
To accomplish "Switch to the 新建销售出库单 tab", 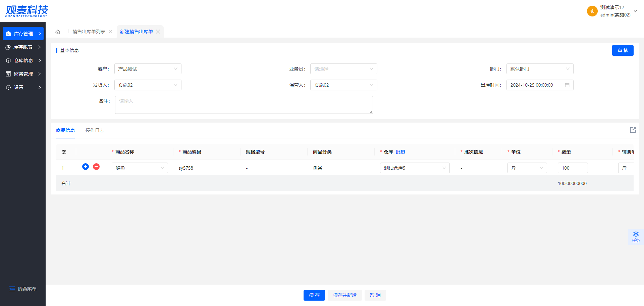I will click(137, 32).
